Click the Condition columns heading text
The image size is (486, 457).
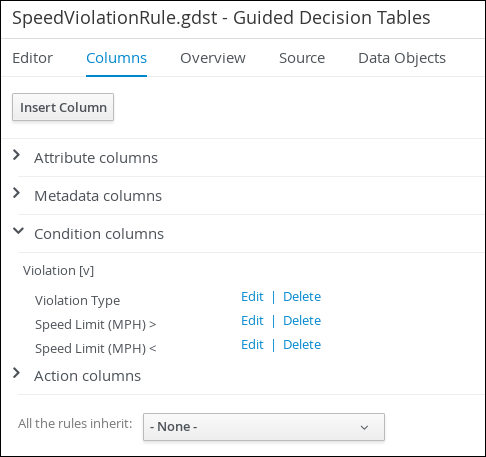click(x=99, y=234)
